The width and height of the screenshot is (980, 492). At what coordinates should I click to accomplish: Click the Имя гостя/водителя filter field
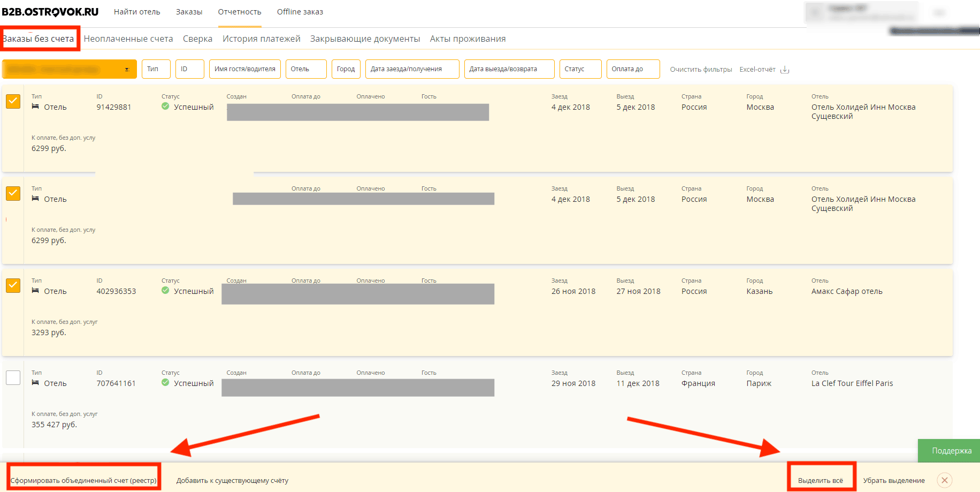pos(245,69)
